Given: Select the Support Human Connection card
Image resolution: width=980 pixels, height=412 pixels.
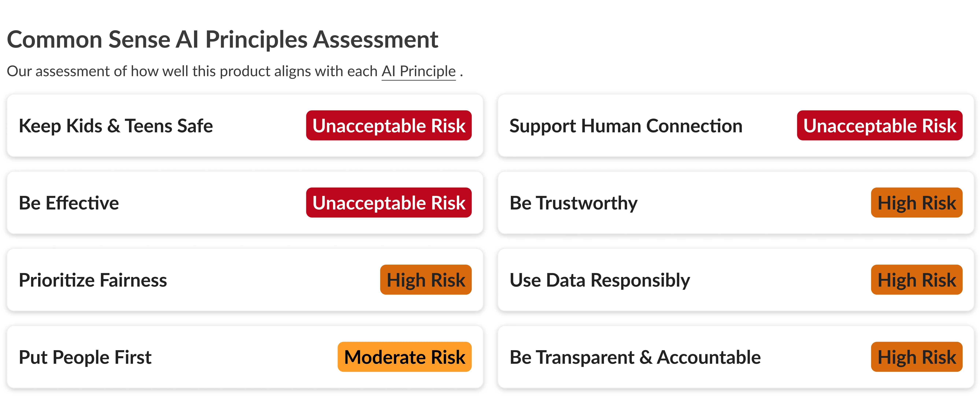Looking at the screenshot, I should pos(736,126).
